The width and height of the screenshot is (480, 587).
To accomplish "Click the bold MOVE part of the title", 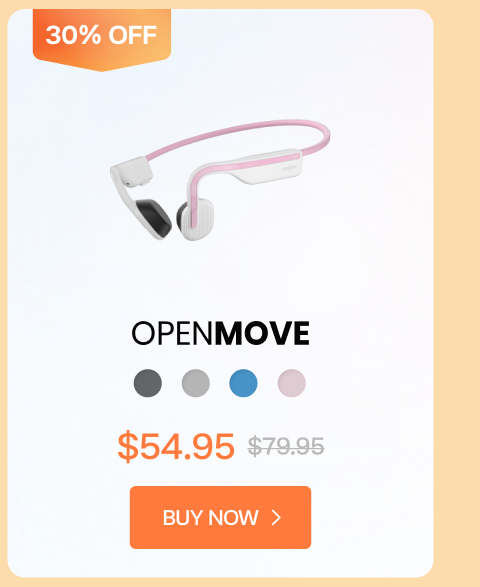I will [x=262, y=333].
